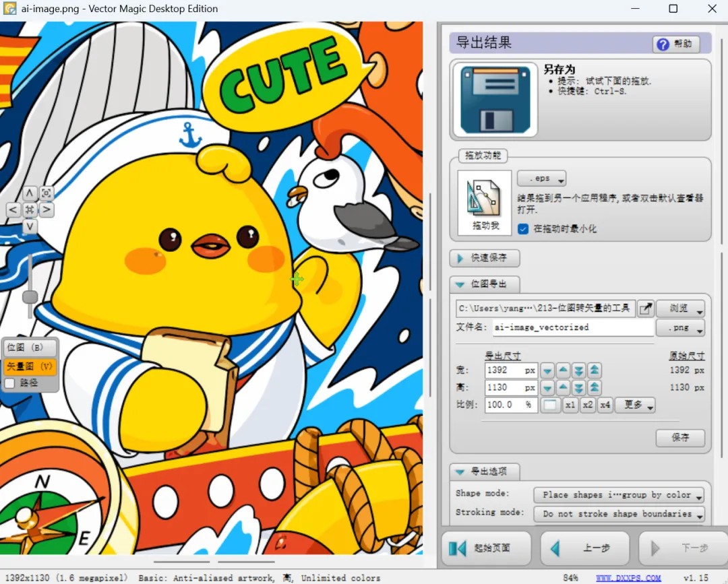Collapse the export options section
This screenshot has height=584, width=728.
point(485,472)
